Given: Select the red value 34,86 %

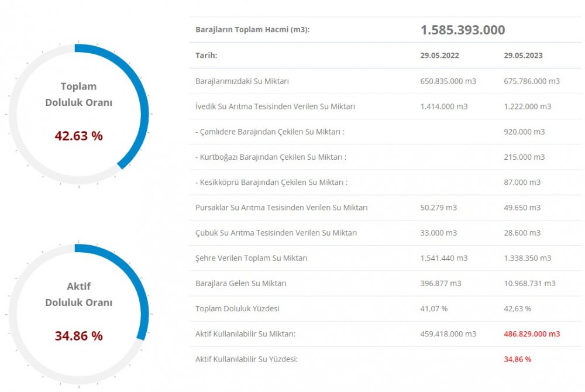Looking at the screenshot, I should [x=517, y=359].
